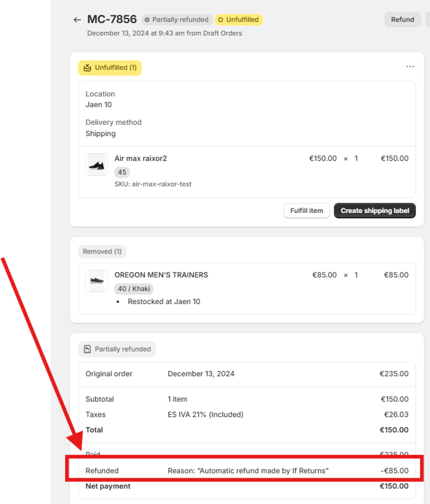This screenshot has width=430, height=504.
Task: Open OREGON MEN'S TRAINERS product link
Action: (161, 275)
